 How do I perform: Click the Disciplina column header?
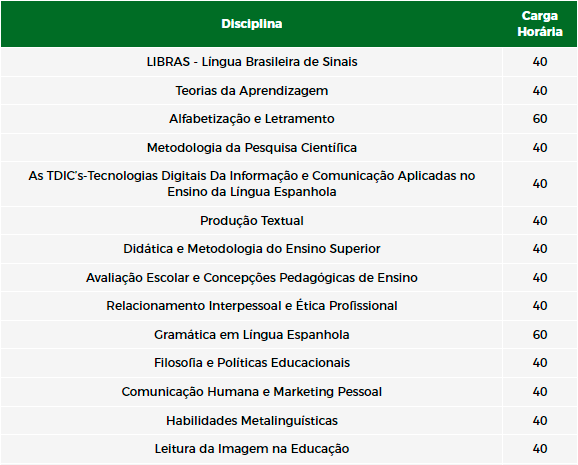tap(251, 24)
